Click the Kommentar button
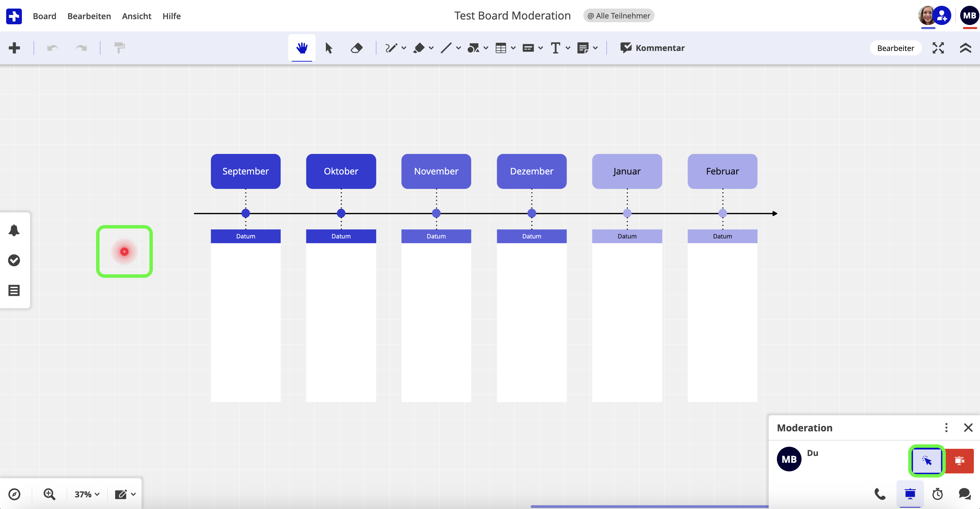The image size is (980, 509). 652,48
